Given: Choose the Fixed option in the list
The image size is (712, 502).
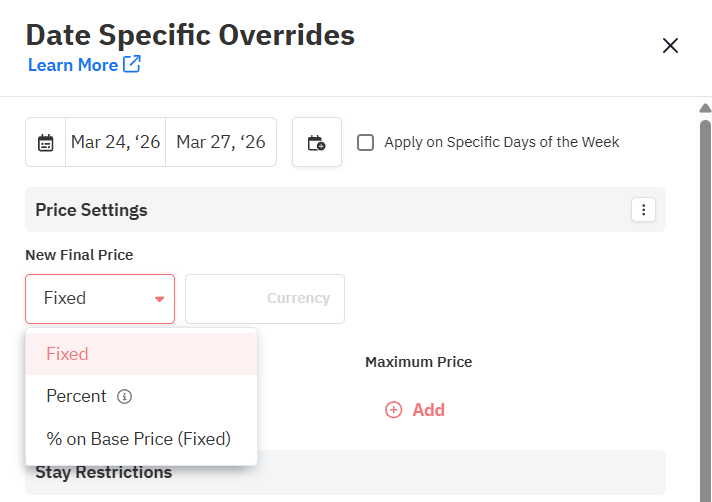Looking at the screenshot, I should pyautogui.click(x=68, y=354).
